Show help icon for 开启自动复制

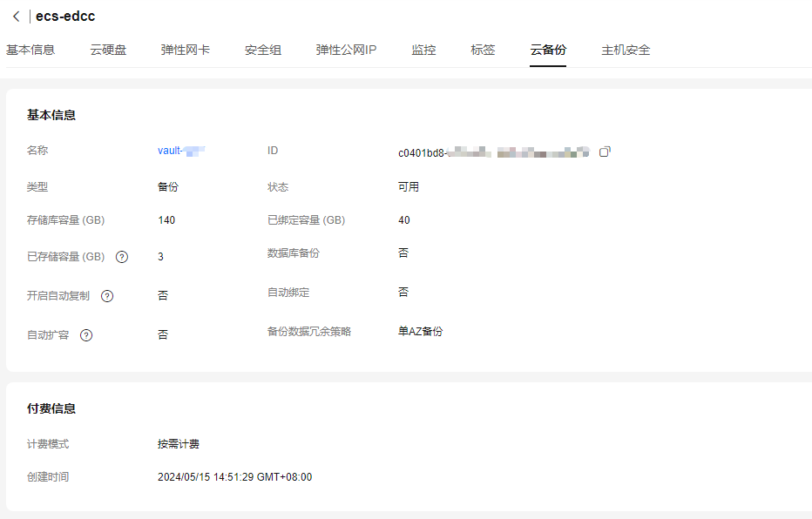(x=106, y=295)
